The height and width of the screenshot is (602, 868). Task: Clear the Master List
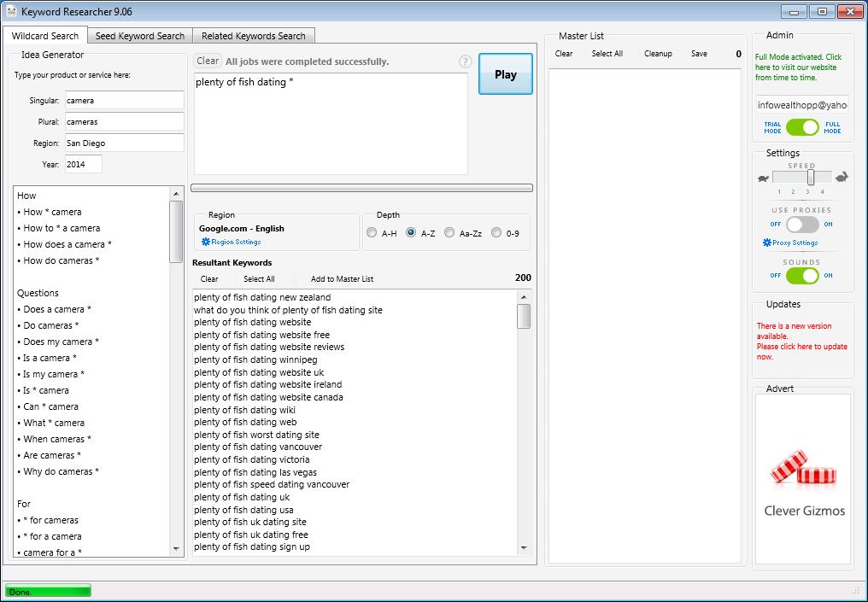(x=564, y=54)
